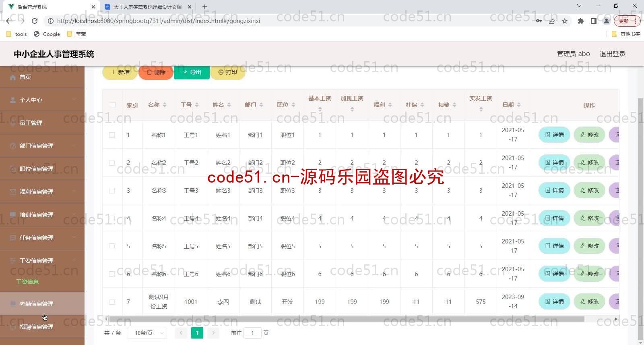The height and width of the screenshot is (345, 644).
Task: Select page 1 in pagination
Action: tap(197, 333)
